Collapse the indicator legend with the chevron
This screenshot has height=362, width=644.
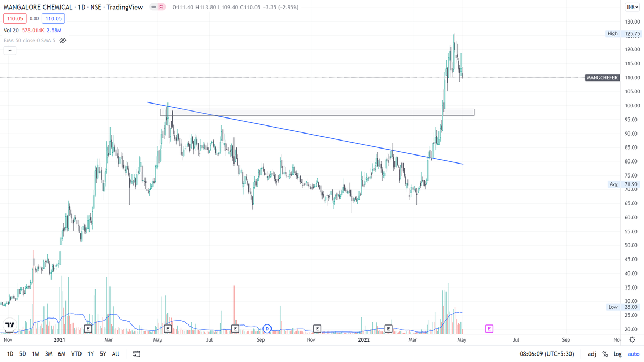pos(10,50)
